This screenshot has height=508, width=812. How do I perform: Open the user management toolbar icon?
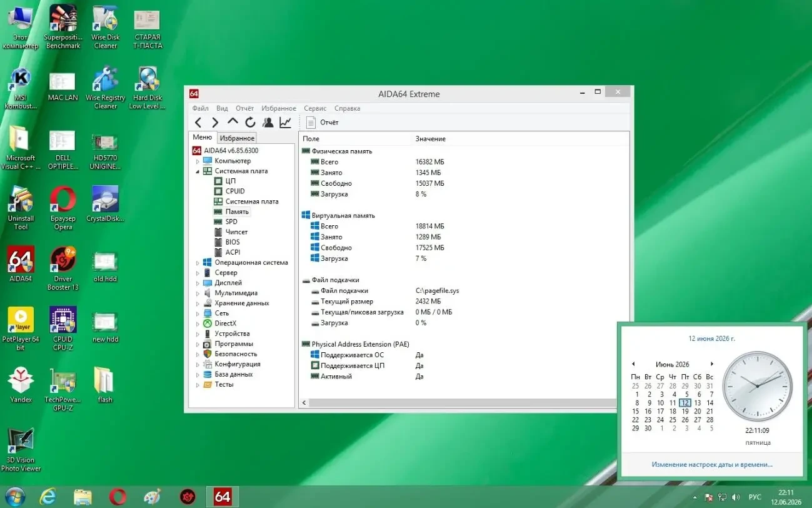tap(268, 123)
